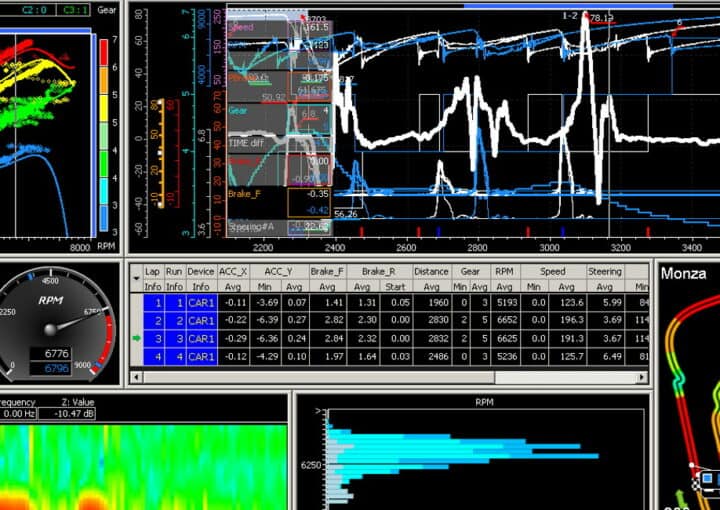The width and height of the screenshot is (720, 510).
Task: Click the C3:1 cursor indicator box
Action: pyautogui.click(x=73, y=10)
